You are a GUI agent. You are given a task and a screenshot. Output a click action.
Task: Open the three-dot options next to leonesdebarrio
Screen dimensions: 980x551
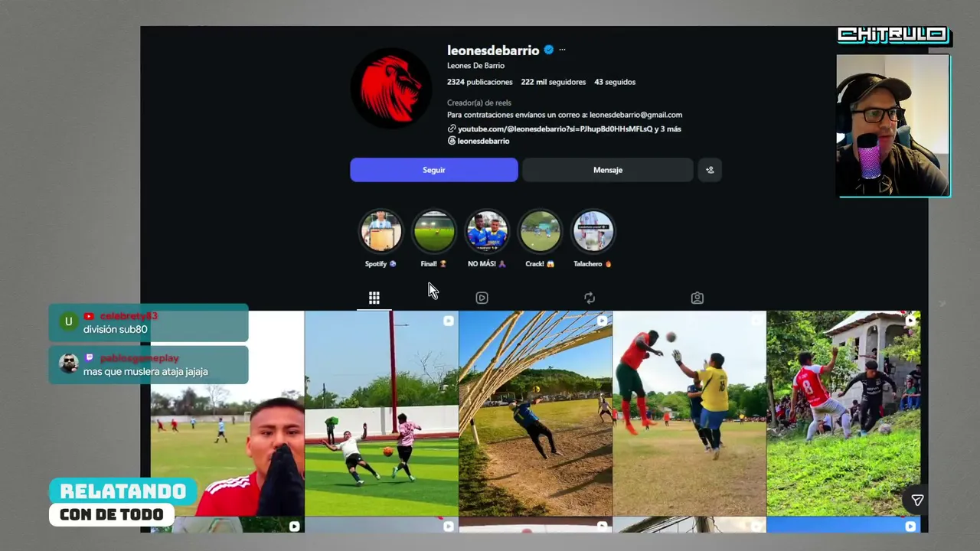[562, 51]
